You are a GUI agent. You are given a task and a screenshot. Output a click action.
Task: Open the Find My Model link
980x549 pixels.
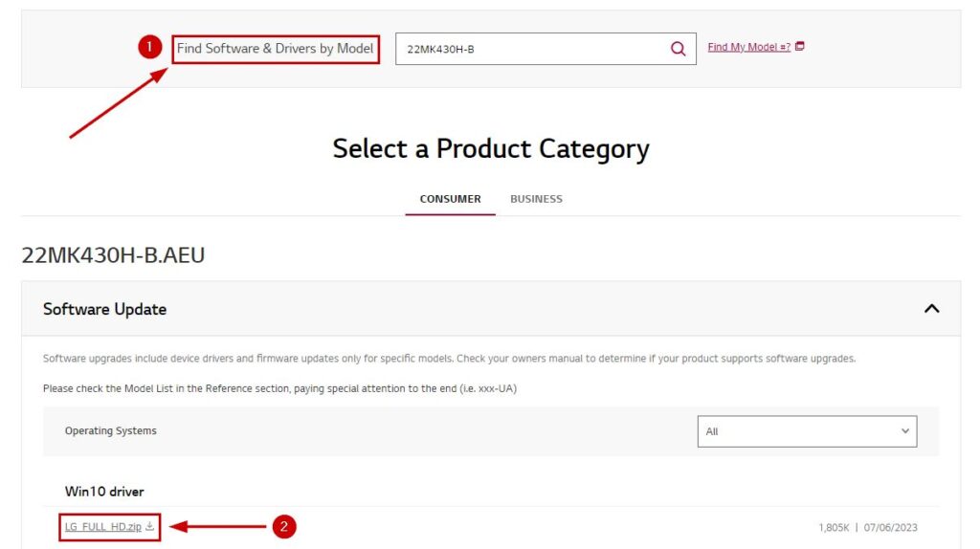748,47
